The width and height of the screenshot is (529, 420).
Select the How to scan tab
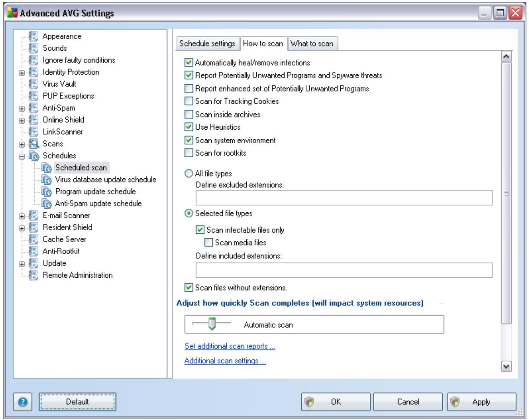pos(264,43)
